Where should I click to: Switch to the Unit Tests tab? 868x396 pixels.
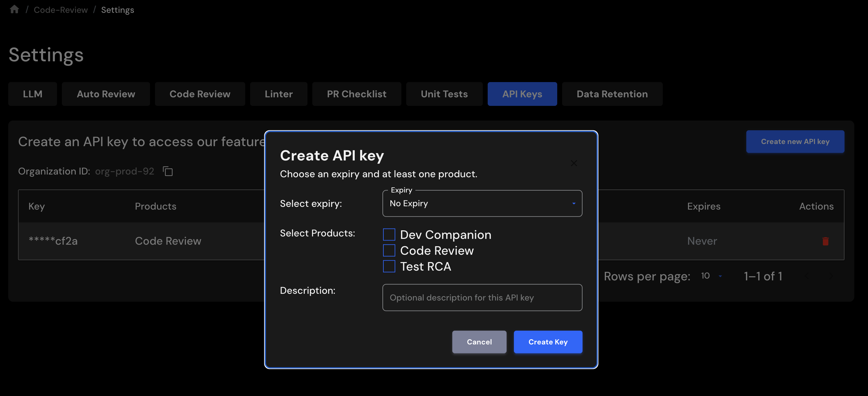(444, 94)
